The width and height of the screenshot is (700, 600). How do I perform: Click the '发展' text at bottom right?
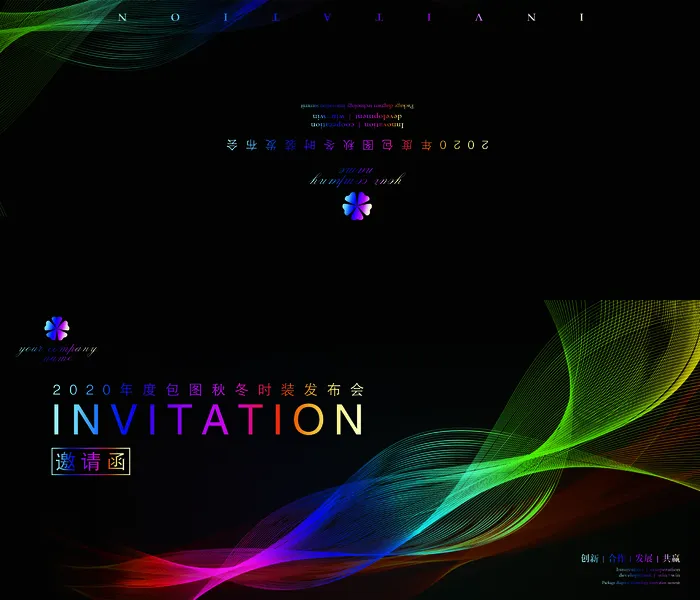[x=644, y=558]
